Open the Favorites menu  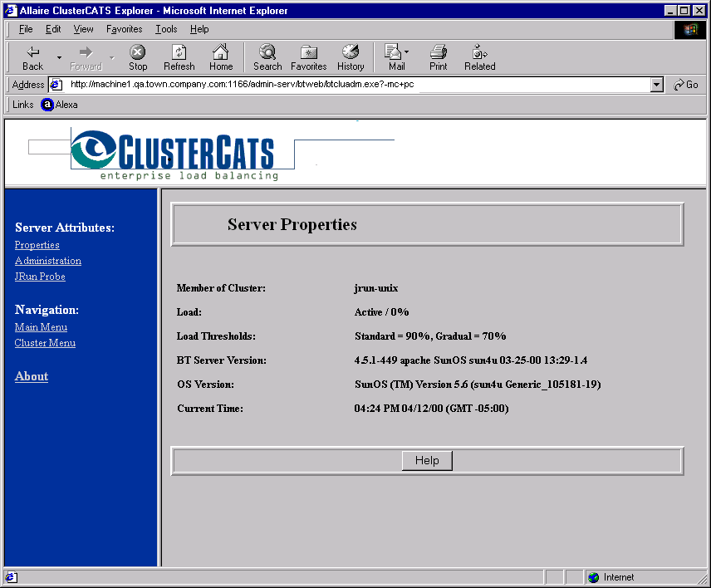click(x=125, y=29)
